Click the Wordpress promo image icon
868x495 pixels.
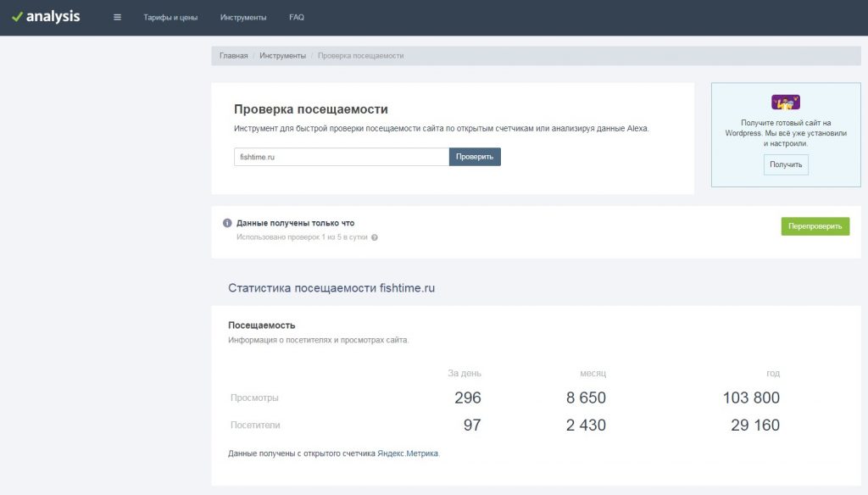(786, 102)
